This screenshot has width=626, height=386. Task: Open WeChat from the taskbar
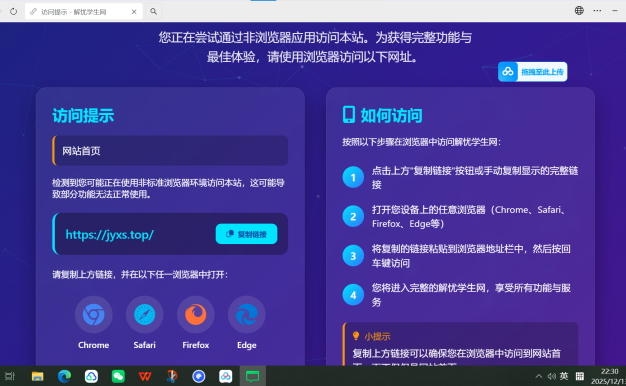118,376
